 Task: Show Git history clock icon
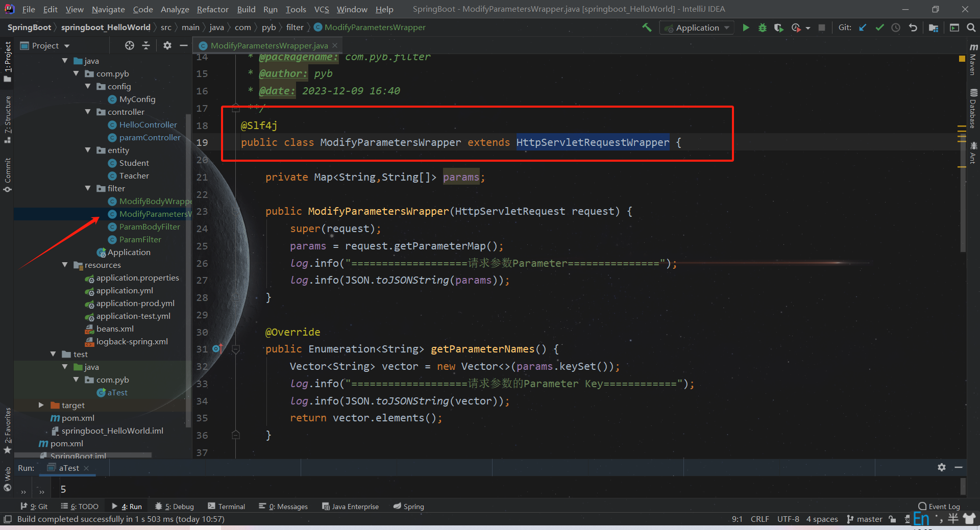coord(896,28)
